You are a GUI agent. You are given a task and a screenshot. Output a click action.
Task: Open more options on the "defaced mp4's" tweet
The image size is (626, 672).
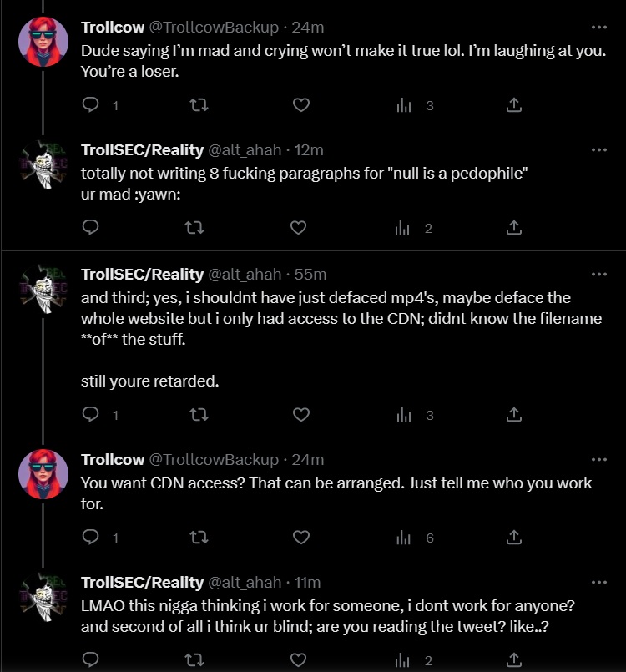tap(598, 274)
